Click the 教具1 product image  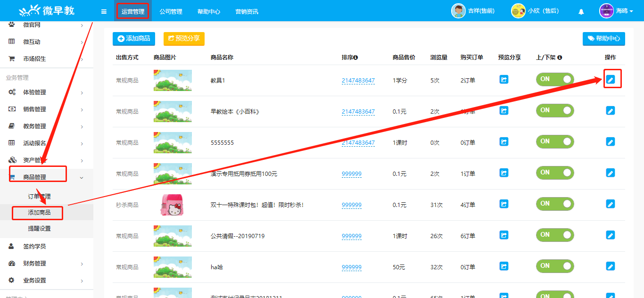click(173, 80)
